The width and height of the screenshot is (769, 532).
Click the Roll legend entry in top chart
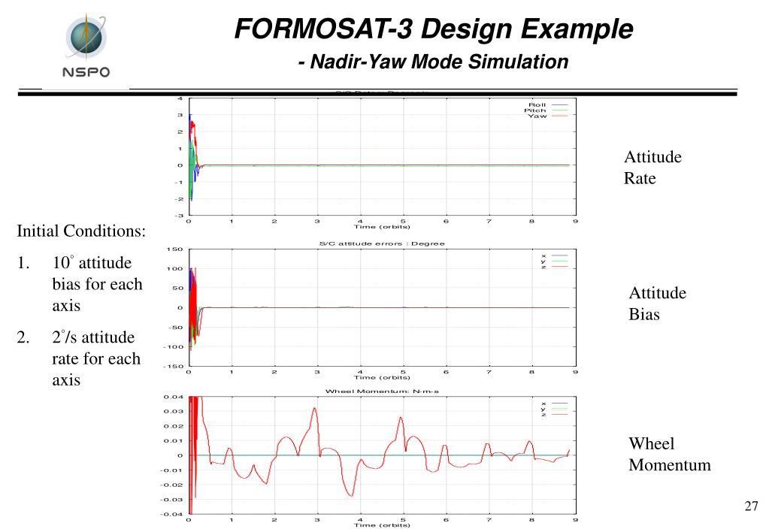click(x=547, y=105)
